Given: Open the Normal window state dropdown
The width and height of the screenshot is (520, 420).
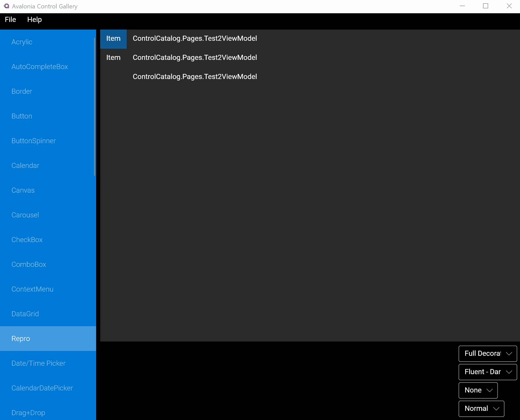Looking at the screenshot, I should [x=481, y=408].
